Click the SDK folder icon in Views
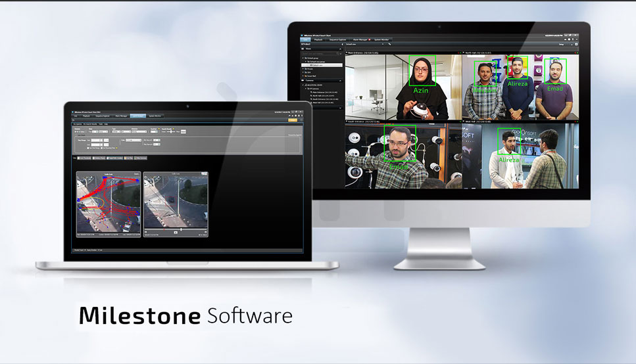Image resolution: width=636 pixels, height=364 pixels. [x=305, y=72]
